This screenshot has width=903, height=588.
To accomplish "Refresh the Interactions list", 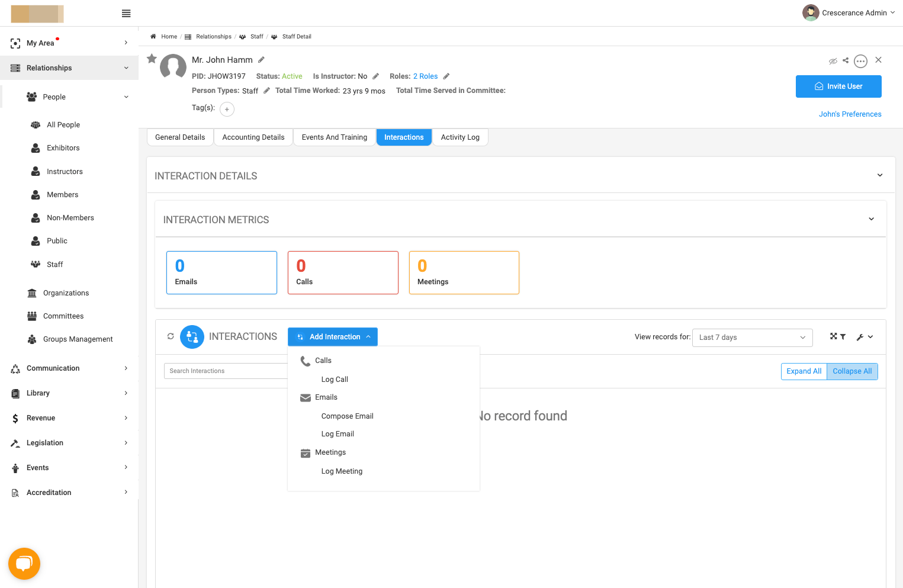I will (171, 336).
